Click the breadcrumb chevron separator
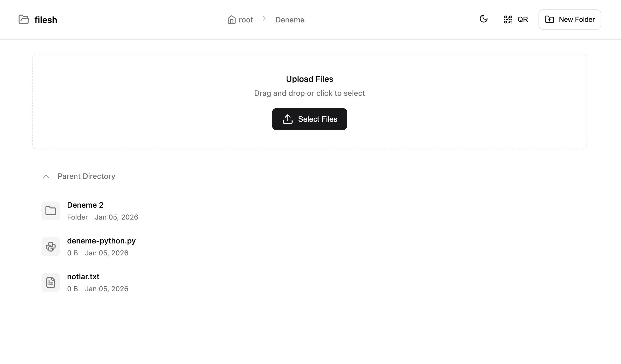The width and height of the screenshot is (621, 364). [x=264, y=19]
